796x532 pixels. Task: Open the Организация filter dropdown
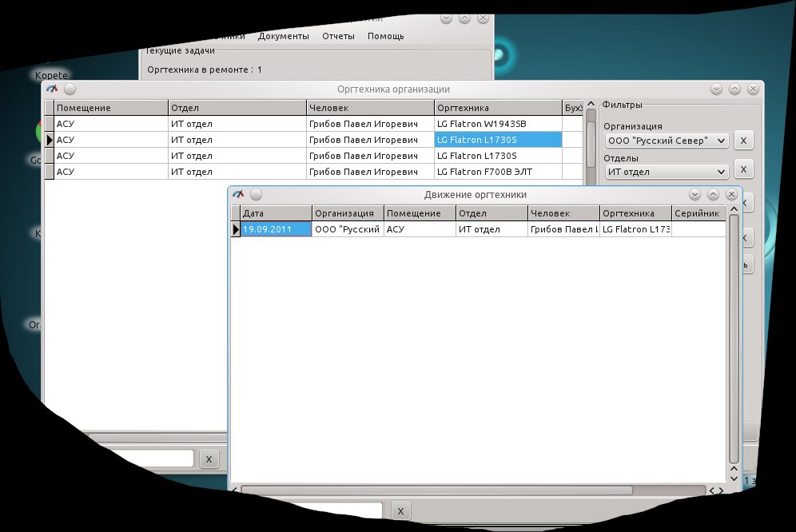tap(667, 141)
